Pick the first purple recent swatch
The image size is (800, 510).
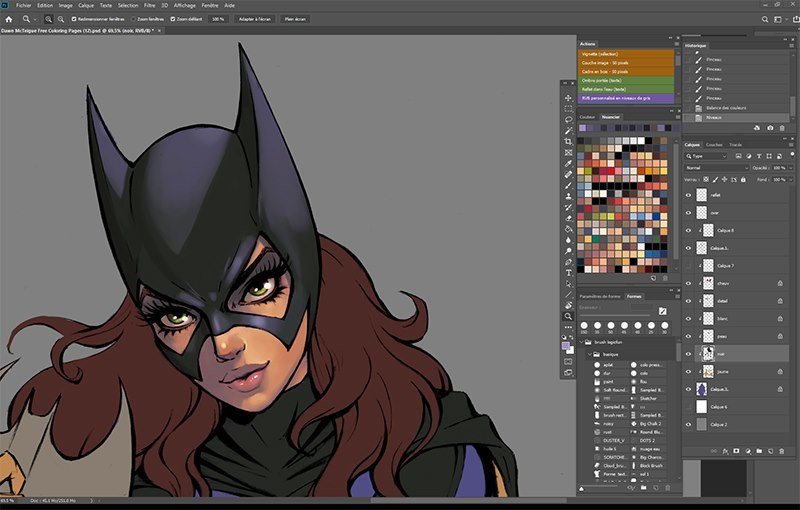[x=583, y=128]
